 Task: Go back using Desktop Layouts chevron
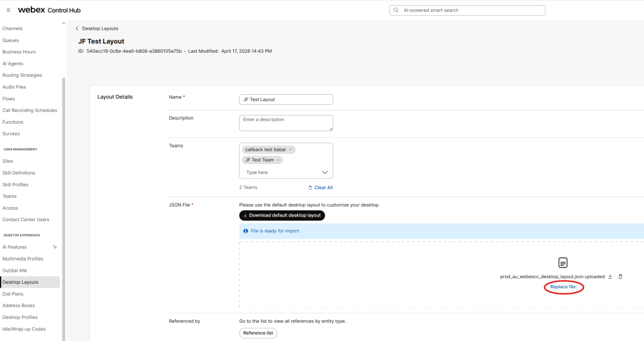[x=77, y=28]
